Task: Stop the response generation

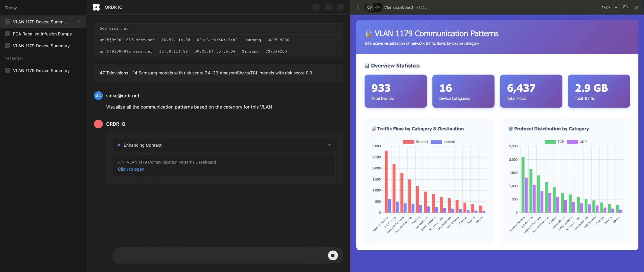Action: click(x=333, y=255)
